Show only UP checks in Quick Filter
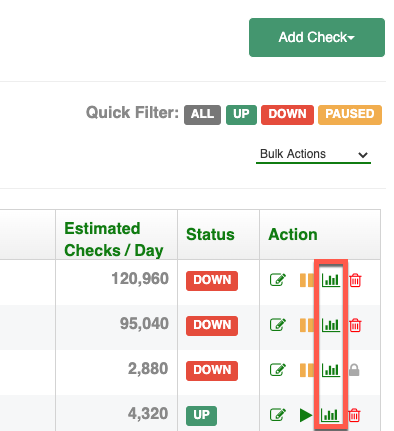This screenshot has width=394, height=431. point(241,115)
